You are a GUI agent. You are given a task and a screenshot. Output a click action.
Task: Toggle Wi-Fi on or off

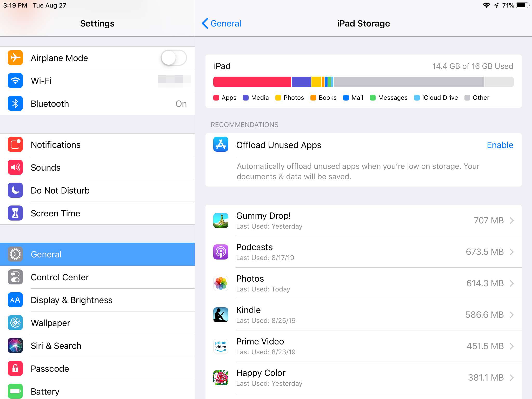tap(98, 81)
